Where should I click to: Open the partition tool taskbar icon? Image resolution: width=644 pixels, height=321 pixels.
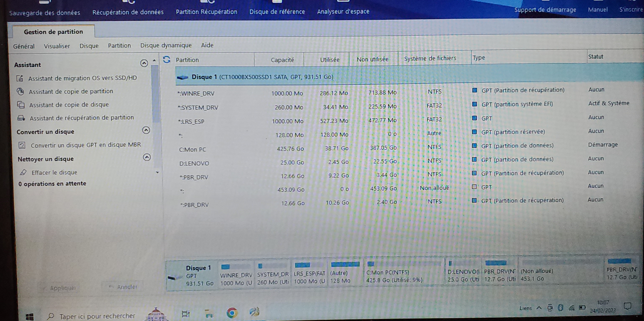254,312
